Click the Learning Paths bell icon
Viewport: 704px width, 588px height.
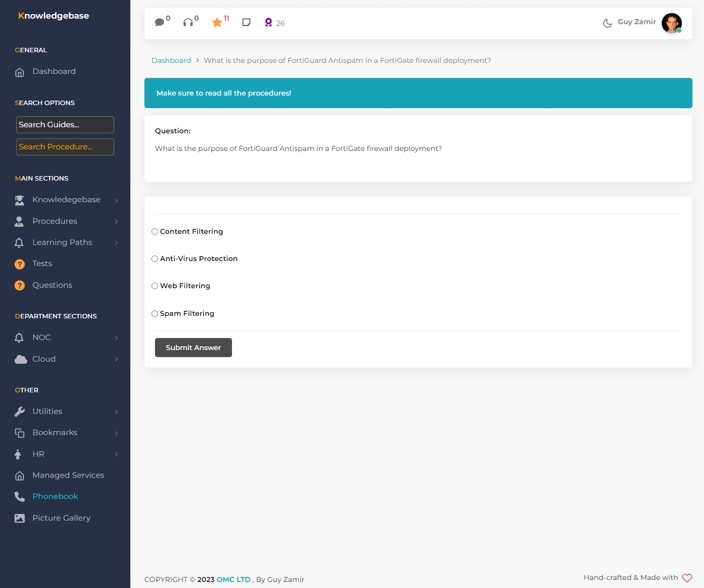pyautogui.click(x=19, y=242)
